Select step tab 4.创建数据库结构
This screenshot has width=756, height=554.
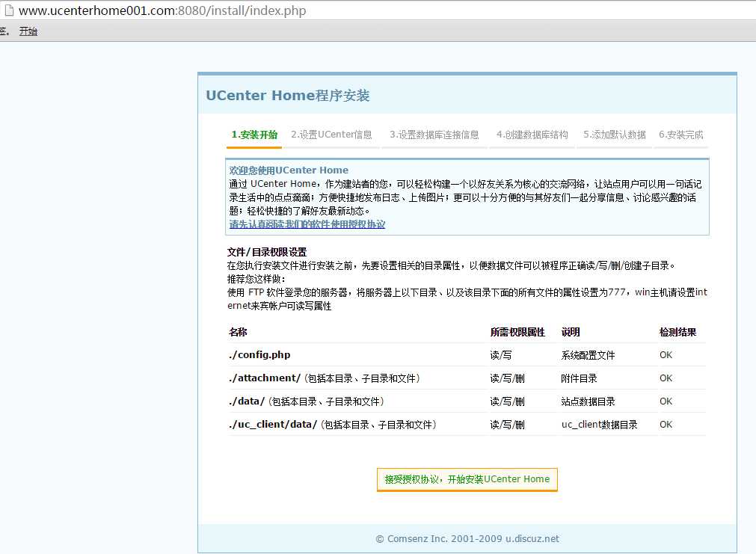532,135
